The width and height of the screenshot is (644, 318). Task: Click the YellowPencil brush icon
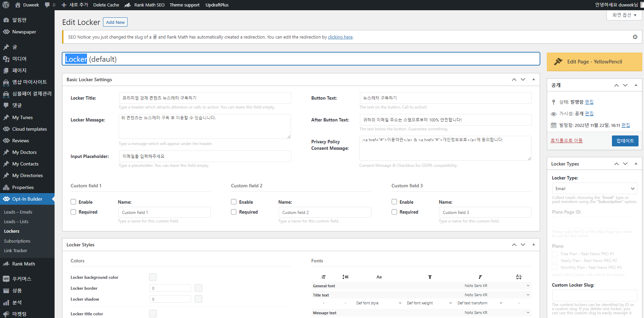558,61
